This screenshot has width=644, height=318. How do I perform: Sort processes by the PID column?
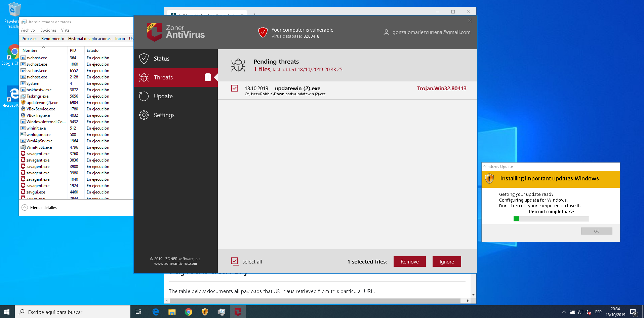[76, 50]
